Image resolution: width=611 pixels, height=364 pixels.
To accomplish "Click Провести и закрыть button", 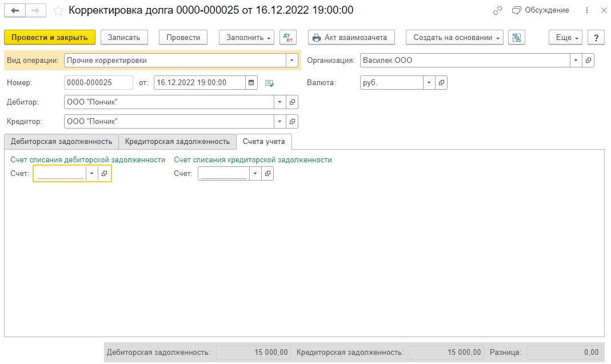I will click(x=50, y=37).
